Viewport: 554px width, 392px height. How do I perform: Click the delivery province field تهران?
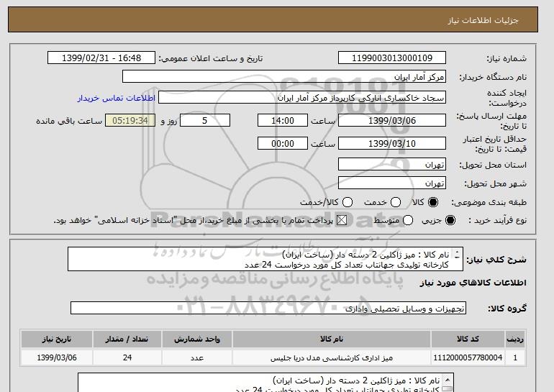click(392, 165)
